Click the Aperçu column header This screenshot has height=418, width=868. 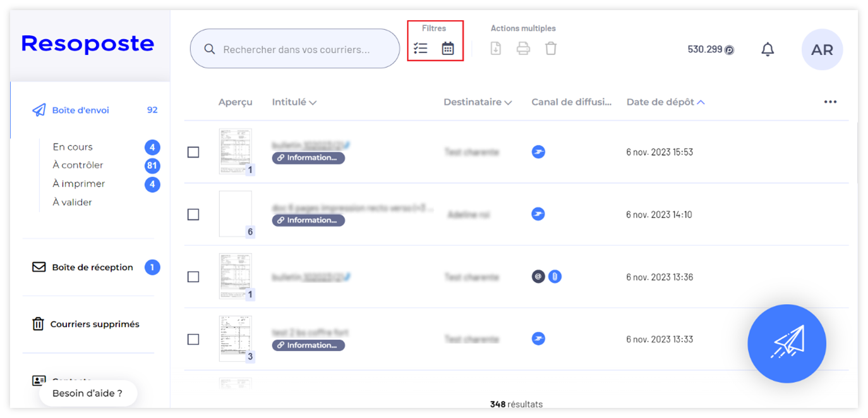click(235, 102)
